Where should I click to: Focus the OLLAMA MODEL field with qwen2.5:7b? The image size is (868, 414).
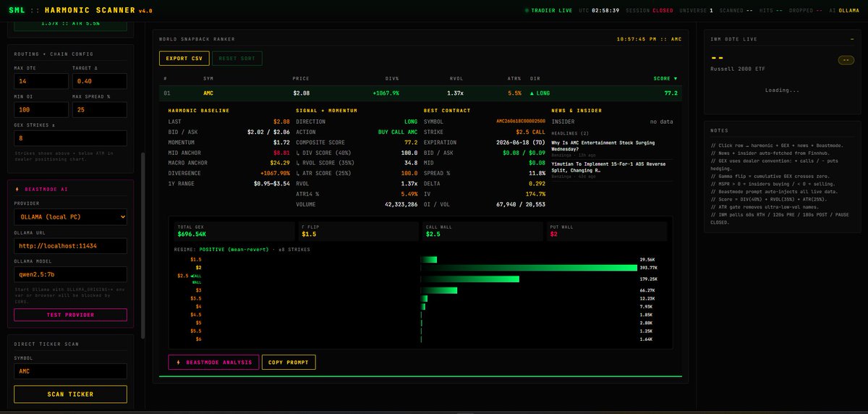(x=70, y=274)
